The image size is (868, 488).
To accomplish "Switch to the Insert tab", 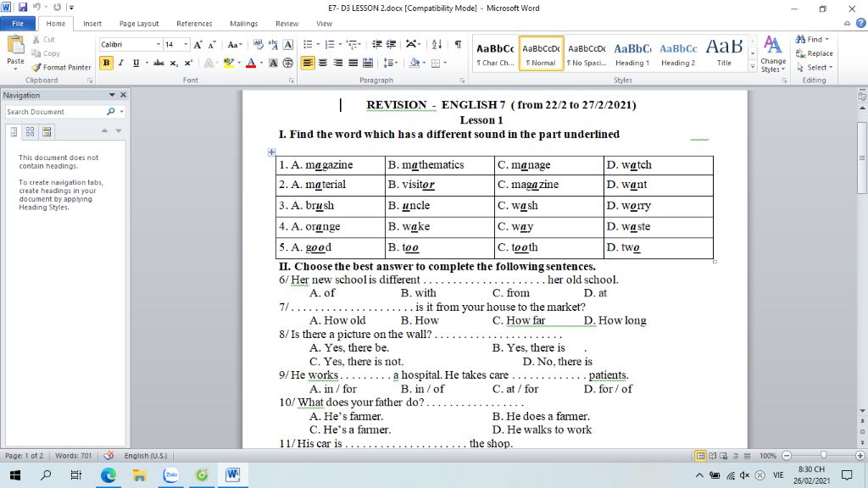I will [92, 23].
